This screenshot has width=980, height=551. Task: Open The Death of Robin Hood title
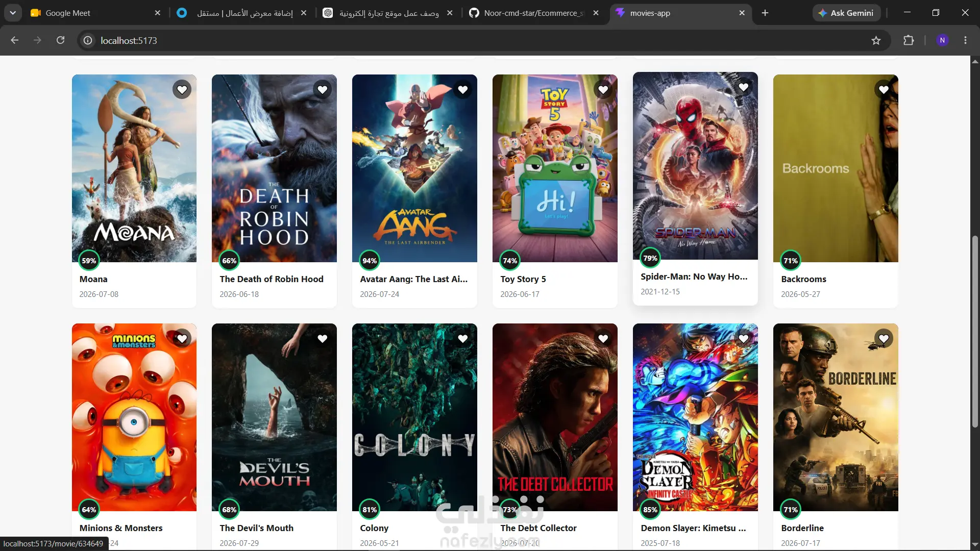coord(272,279)
